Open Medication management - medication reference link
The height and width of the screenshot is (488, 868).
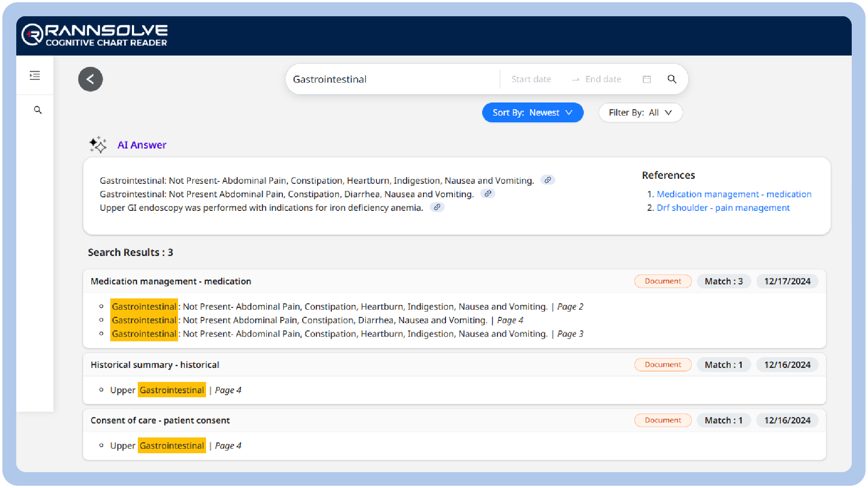(734, 194)
